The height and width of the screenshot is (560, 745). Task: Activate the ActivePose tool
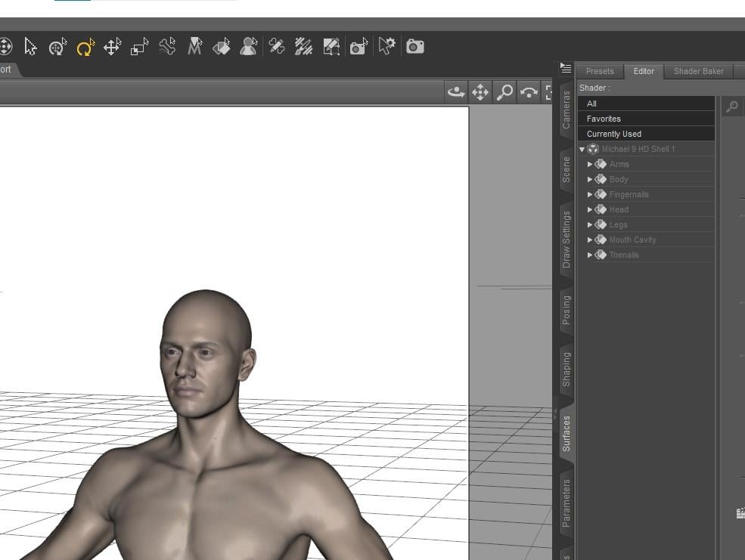58,47
